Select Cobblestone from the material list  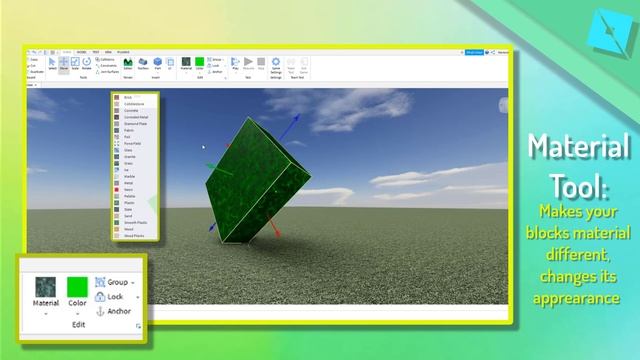coord(135,104)
